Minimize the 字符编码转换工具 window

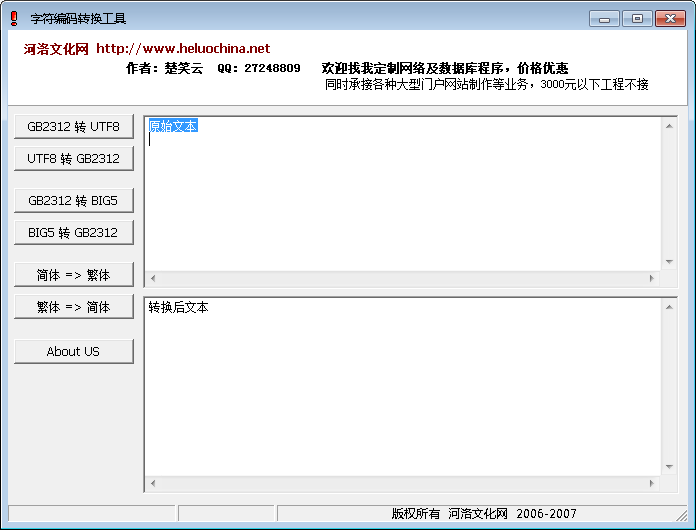coord(604,19)
